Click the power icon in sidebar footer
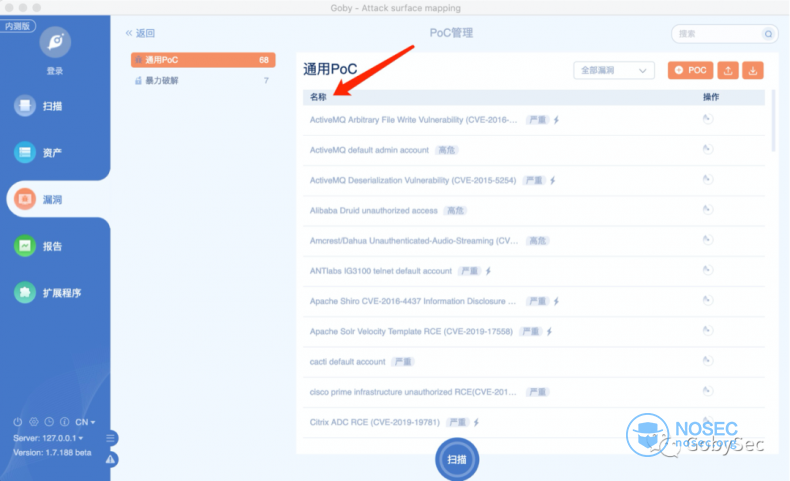Screen dimensions: 790x481 point(18,422)
